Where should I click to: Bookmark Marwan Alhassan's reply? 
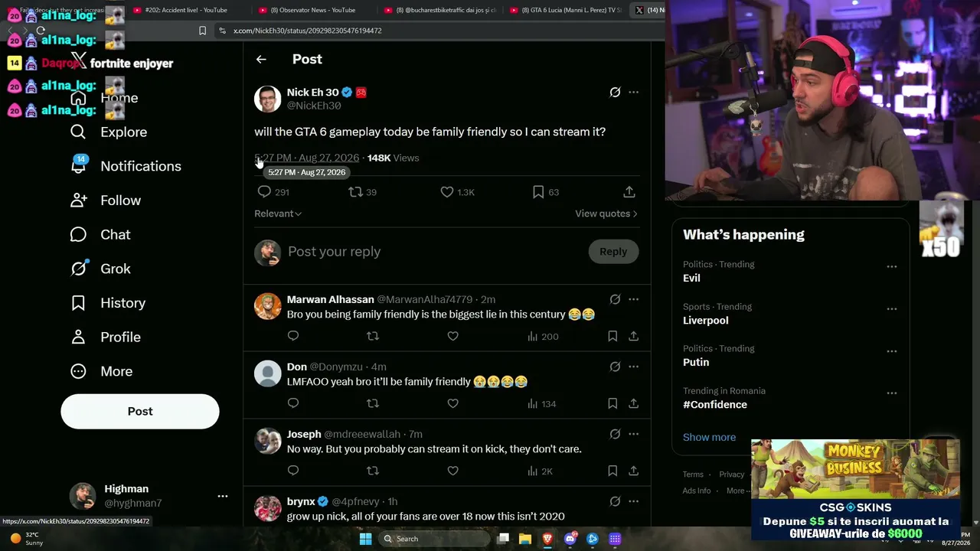[x=612, y=336]
